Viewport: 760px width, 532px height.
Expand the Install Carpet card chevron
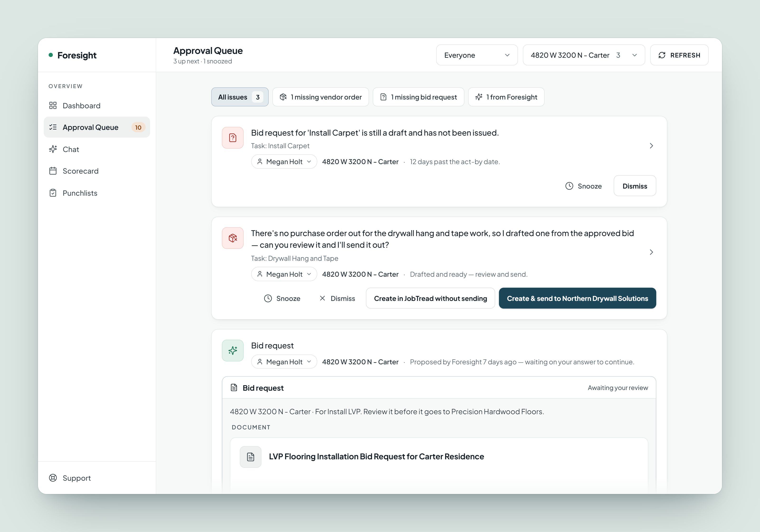651,146
